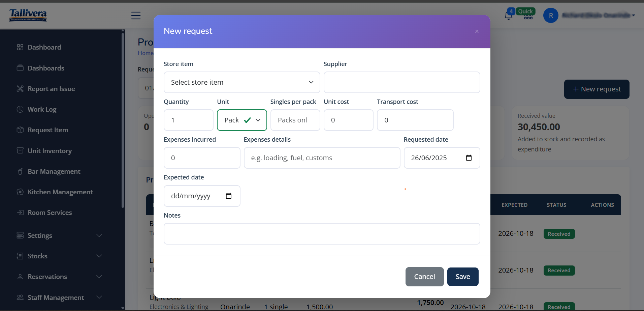
Task: Save the new request
Action: click(463, 277)
